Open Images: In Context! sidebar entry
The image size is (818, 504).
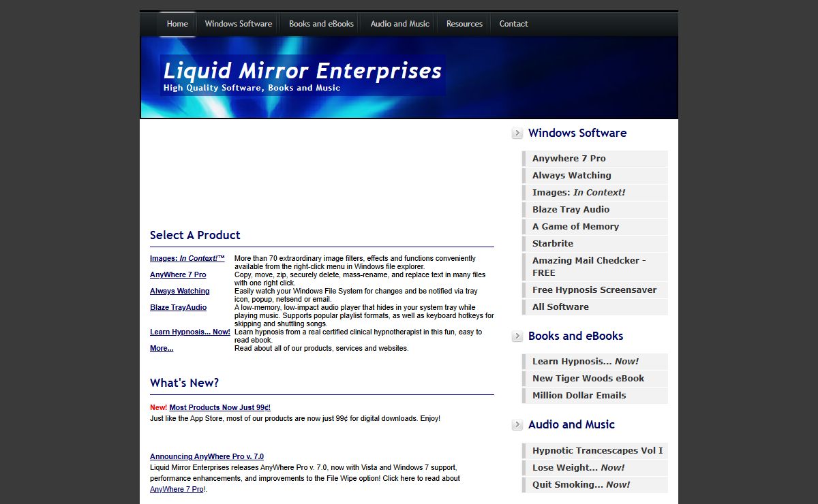[x=595, y=193]
